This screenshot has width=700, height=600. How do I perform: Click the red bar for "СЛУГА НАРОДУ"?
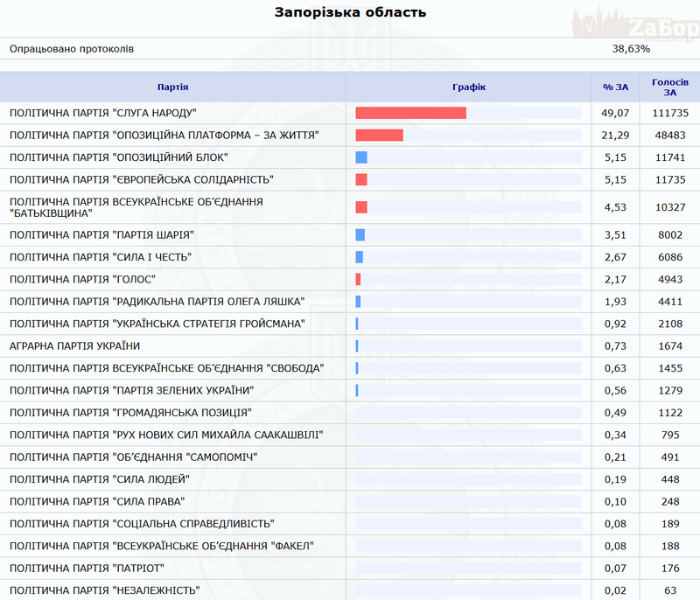410,113
